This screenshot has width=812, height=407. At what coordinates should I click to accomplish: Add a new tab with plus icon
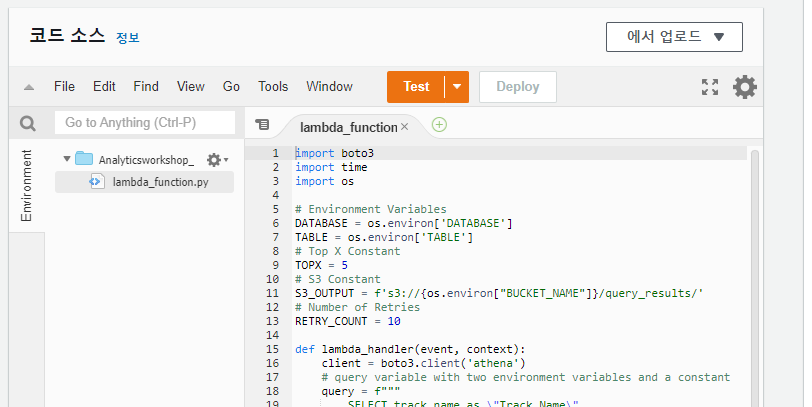pos(439,125)
